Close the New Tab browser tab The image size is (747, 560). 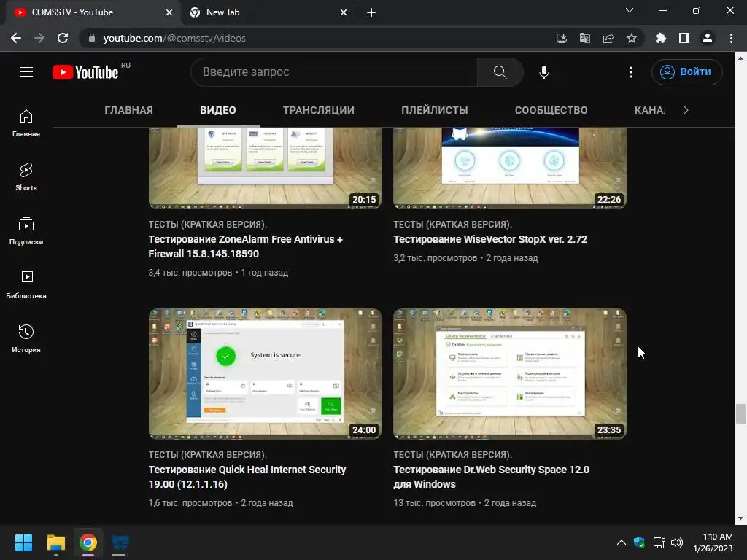[344, 12]
